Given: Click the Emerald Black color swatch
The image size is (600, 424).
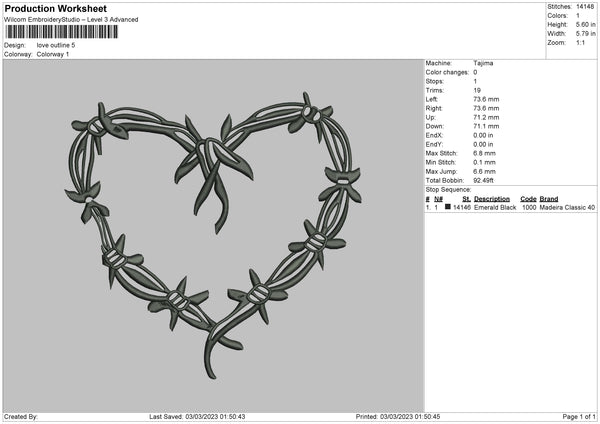Looking at the screenshot, I should pyautogui.click(x=448, y=207).
